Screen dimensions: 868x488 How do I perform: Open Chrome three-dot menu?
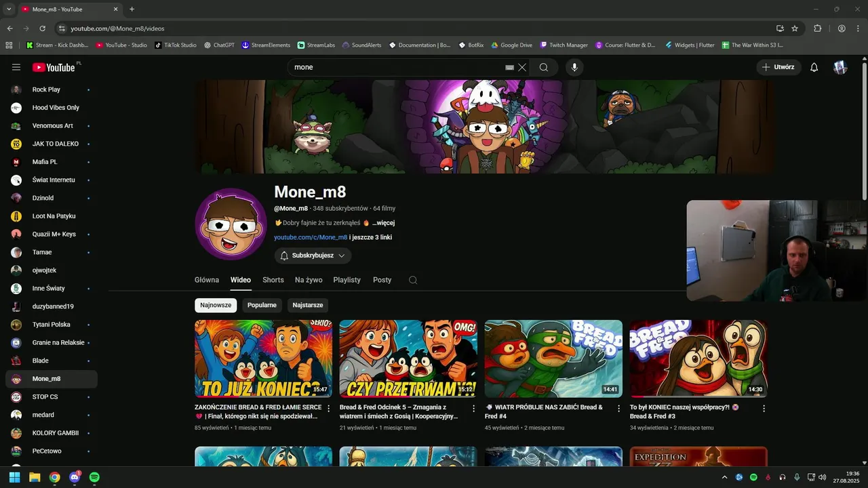(857, 28)
